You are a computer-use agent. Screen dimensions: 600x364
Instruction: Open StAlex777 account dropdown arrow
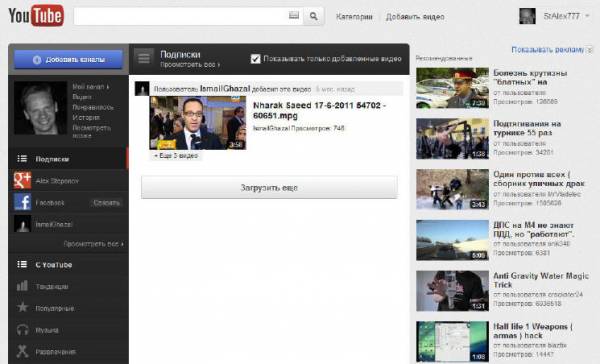coord(587,16)
